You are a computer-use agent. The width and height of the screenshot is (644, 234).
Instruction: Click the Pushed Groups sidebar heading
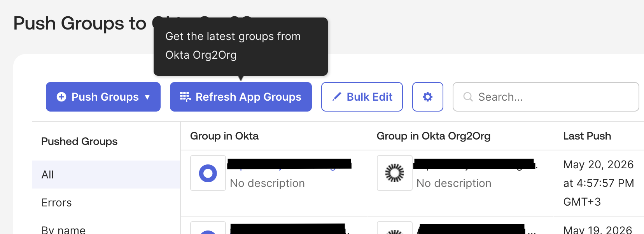79,141
